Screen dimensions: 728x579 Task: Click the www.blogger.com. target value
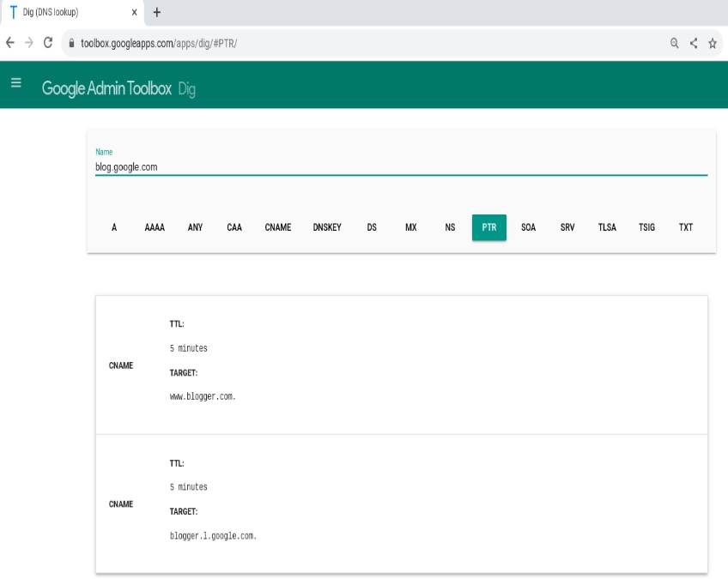(203, 396)
